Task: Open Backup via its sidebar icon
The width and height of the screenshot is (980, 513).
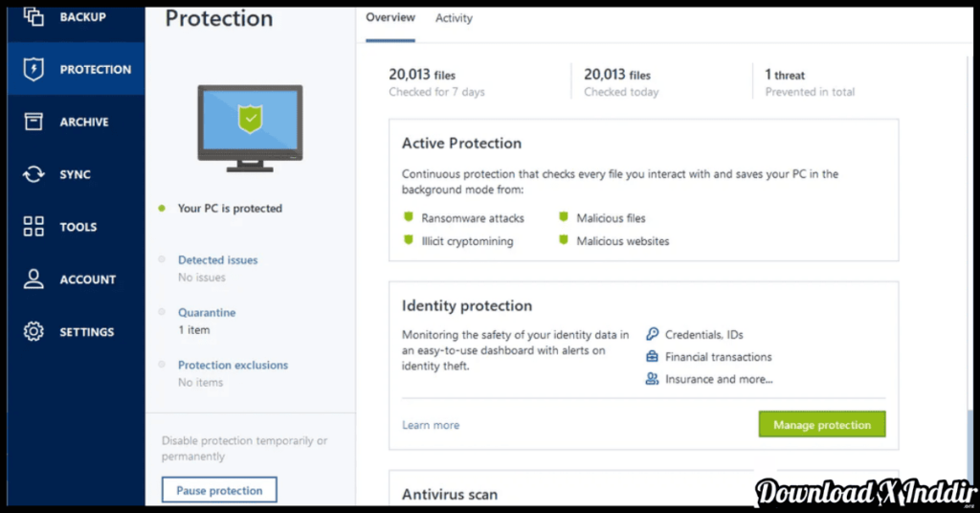Action: point(33,16)
